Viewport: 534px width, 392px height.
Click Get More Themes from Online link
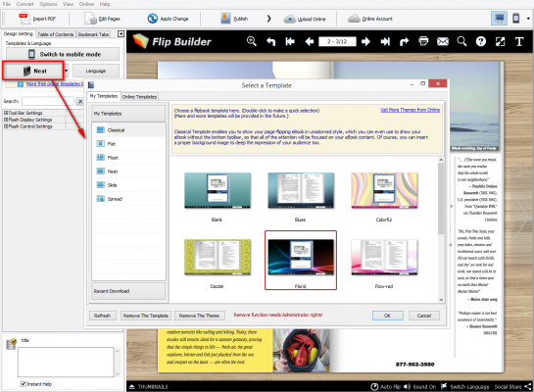(x=410, y=110)
